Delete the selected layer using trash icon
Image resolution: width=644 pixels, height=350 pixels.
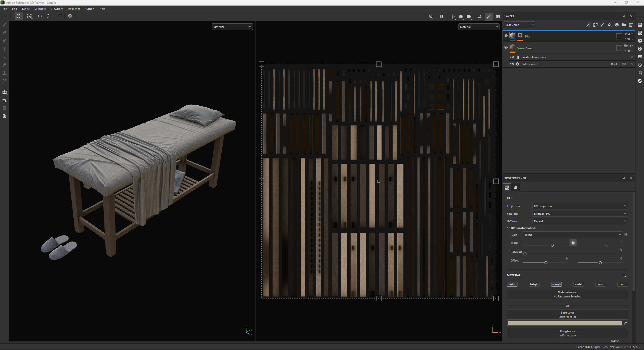point(631,25)
